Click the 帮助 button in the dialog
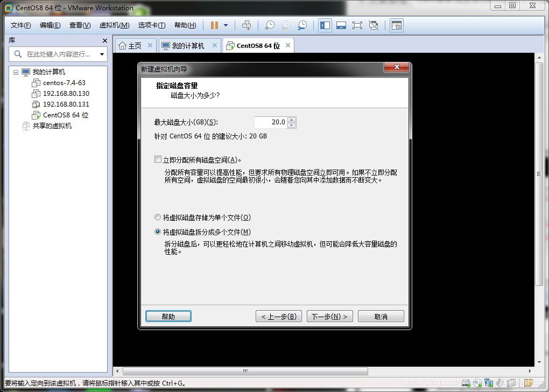The image size is (549, 392). tap(168, 317)
